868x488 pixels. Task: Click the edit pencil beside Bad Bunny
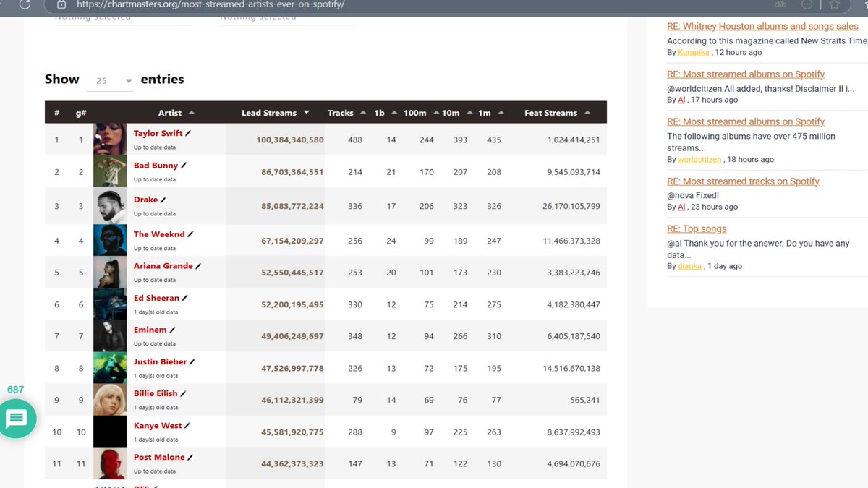[x=184, y=166]
